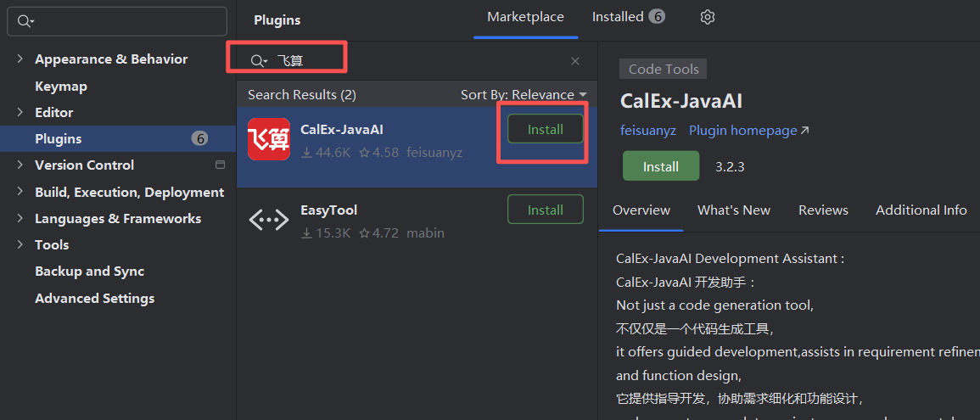The image size is (980, 420).
Task: Select the Keymap settings item
Action: [60, 87]
